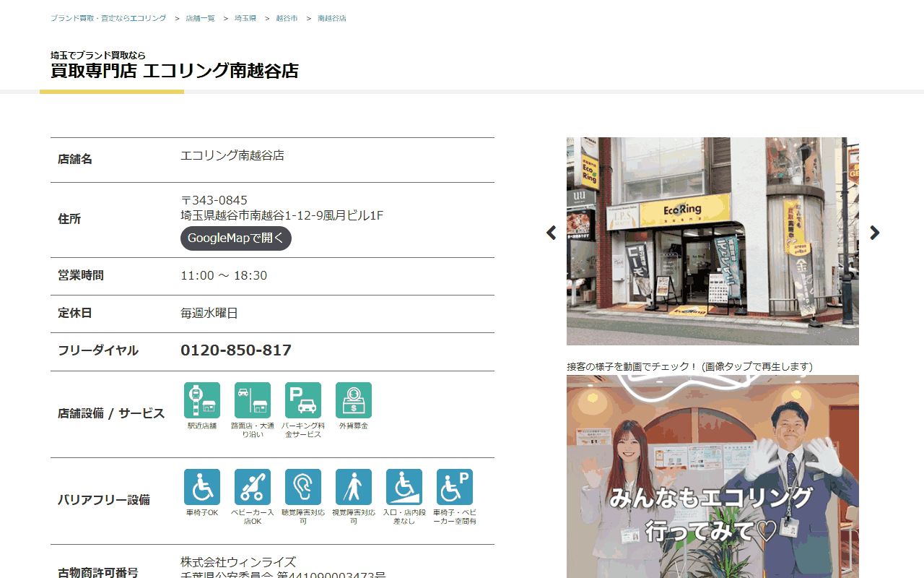The image size is (924, 578).
Task: Click the regular holiday text 毎週水曜日
Action: (209, 313)
